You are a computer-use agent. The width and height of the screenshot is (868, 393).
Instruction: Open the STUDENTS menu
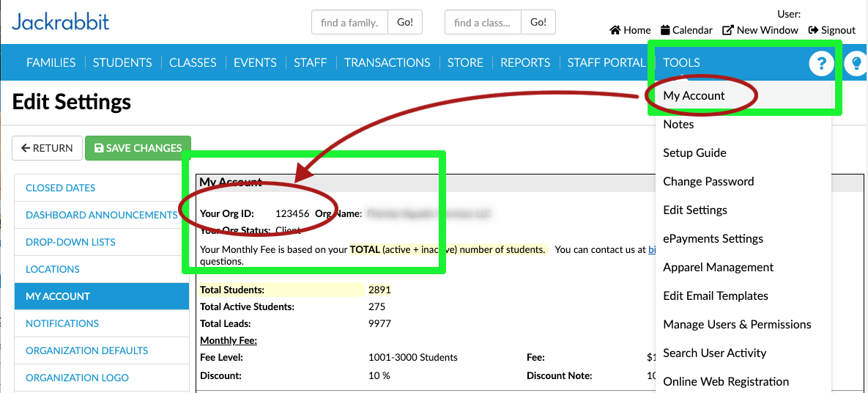tap(122, 62)
